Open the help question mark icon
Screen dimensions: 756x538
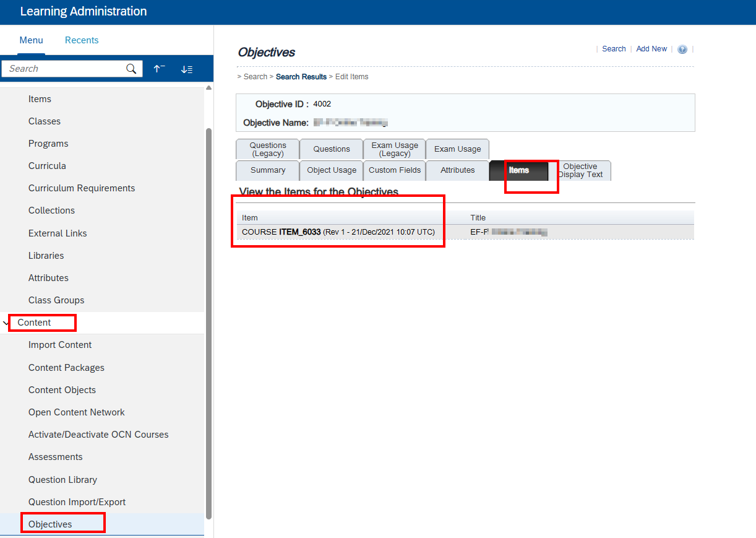pos(682,50)
